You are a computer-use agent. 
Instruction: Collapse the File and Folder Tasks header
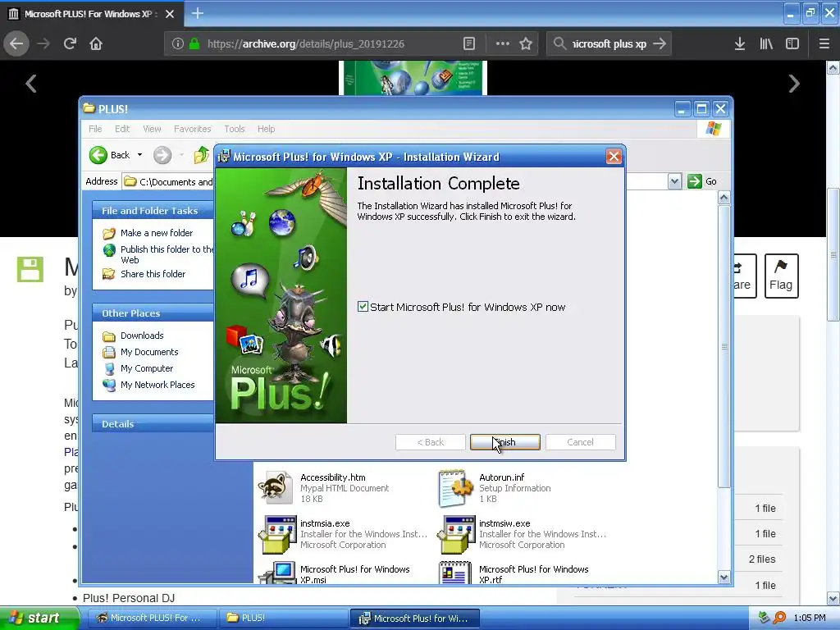point(153,211)
